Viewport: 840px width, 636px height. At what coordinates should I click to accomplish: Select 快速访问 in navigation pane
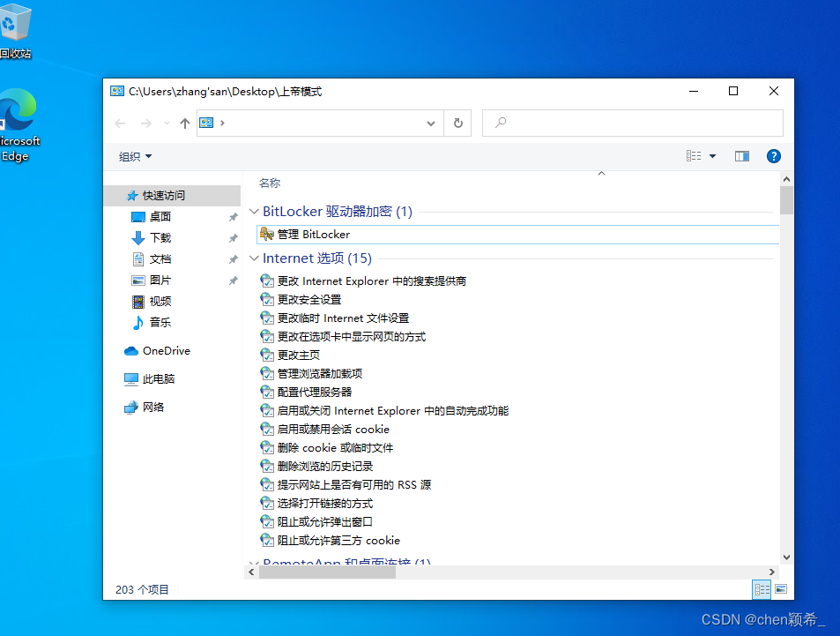tap(172, 195)
